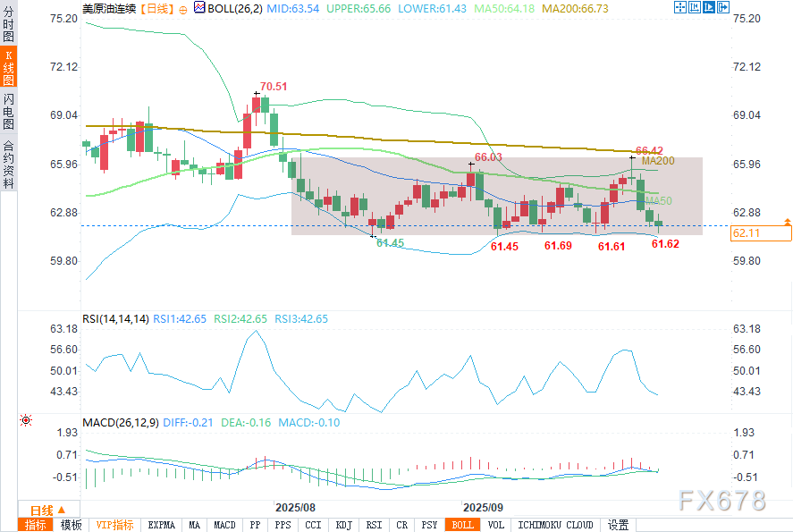Click the BOLL indicator icon in the chart header
This screenshot has width=793, height=532.
pos(199,8)
